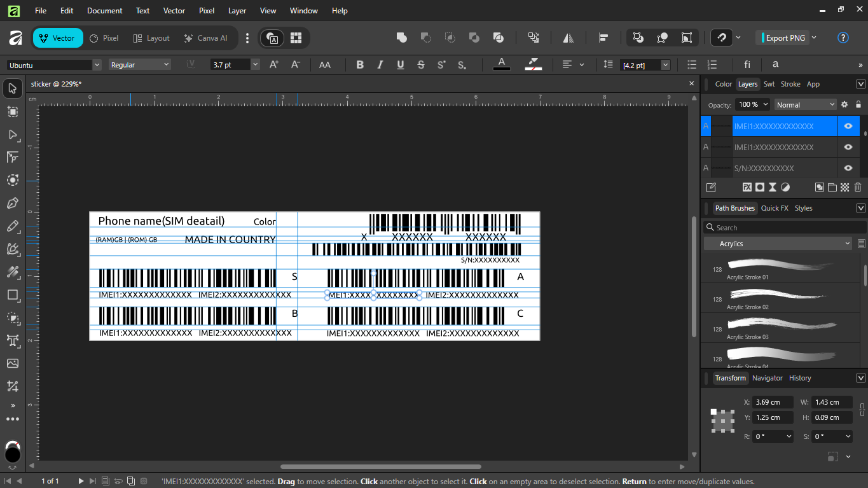
Task: Select the Pen tool
Action: [x=13, y=203]
